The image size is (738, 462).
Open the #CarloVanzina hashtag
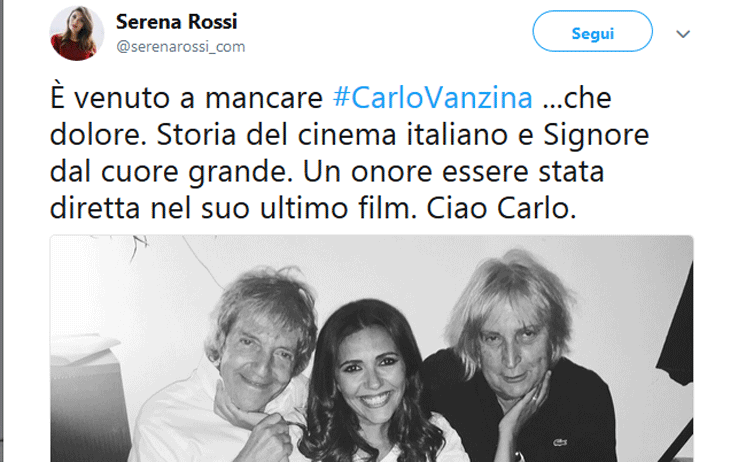[433, 98]
